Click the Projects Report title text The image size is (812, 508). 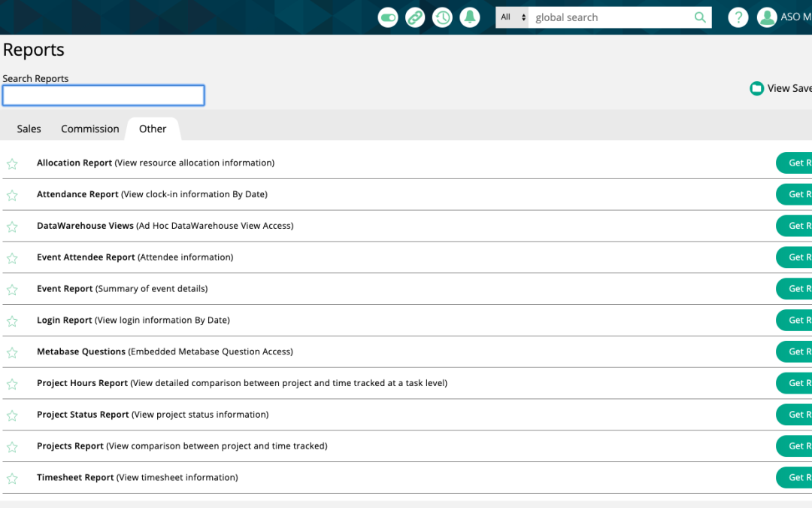coord(71,446)
